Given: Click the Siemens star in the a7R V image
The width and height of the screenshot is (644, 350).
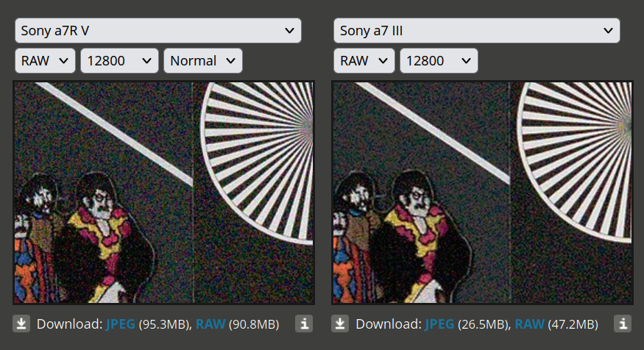Looking at the screenshot, I should tap(257, 162).
